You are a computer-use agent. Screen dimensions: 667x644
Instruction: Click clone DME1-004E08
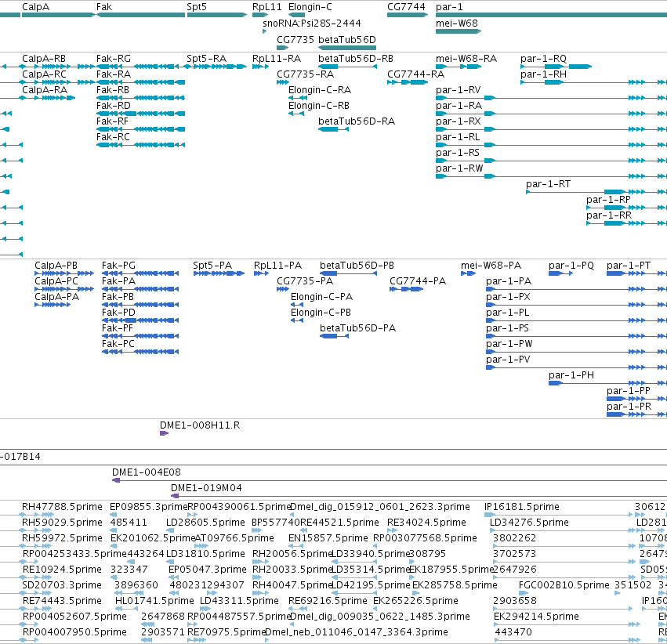[390, 480]
